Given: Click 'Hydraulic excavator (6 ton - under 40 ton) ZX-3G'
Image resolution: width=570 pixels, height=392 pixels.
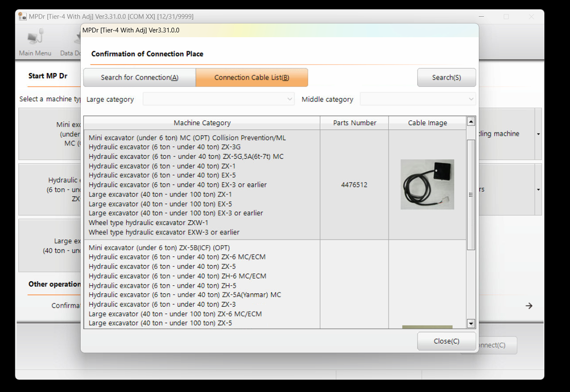Looking at the screenshot, I should 165,147.
